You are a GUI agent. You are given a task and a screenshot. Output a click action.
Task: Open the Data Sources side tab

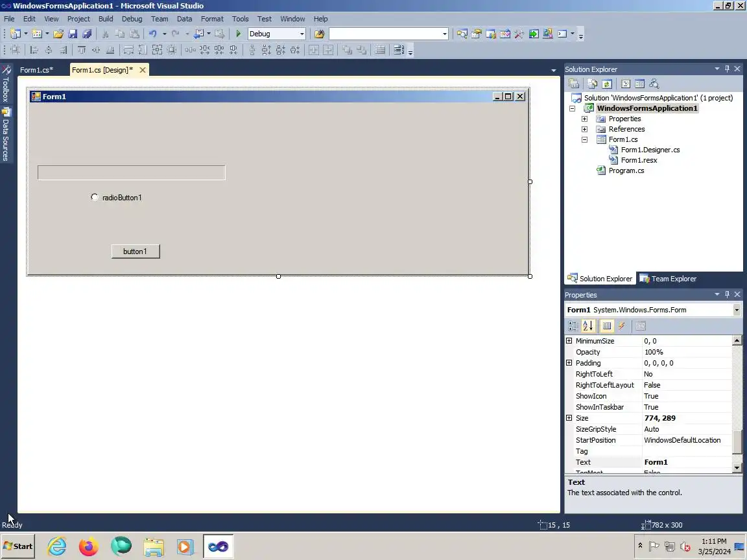pyautogui.click(x=6, y=135)
